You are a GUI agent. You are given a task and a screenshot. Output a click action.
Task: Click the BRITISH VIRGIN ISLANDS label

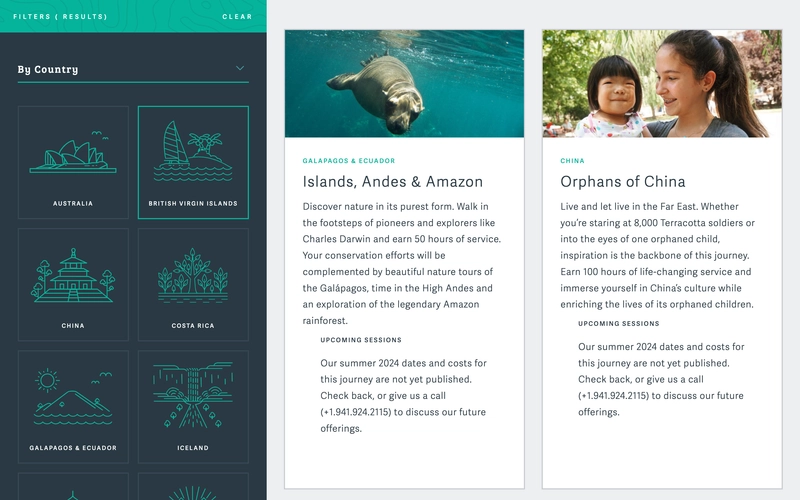(x=193, y=203)
